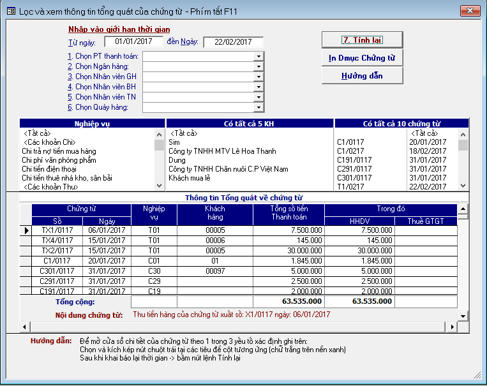
Task: Click amount cell '7.500.000' in Thanh toán column
Action: coord(289,230)
